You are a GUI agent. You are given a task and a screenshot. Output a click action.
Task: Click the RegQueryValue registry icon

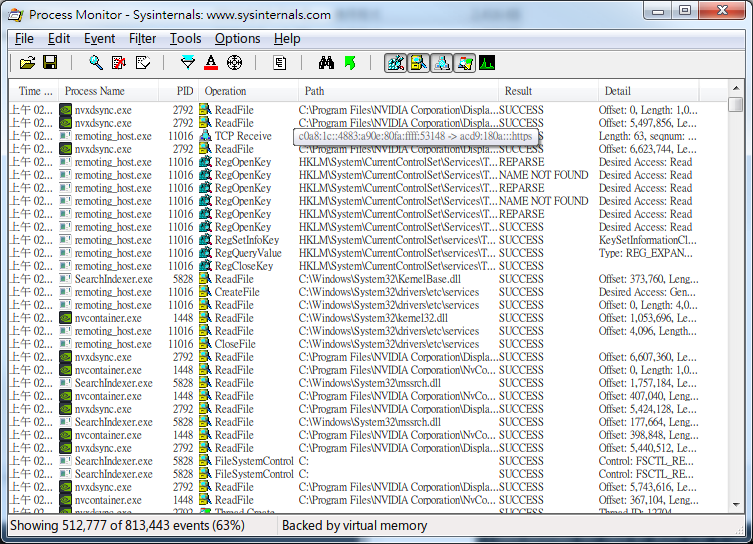pyautogui.click(x=206, y=253)
